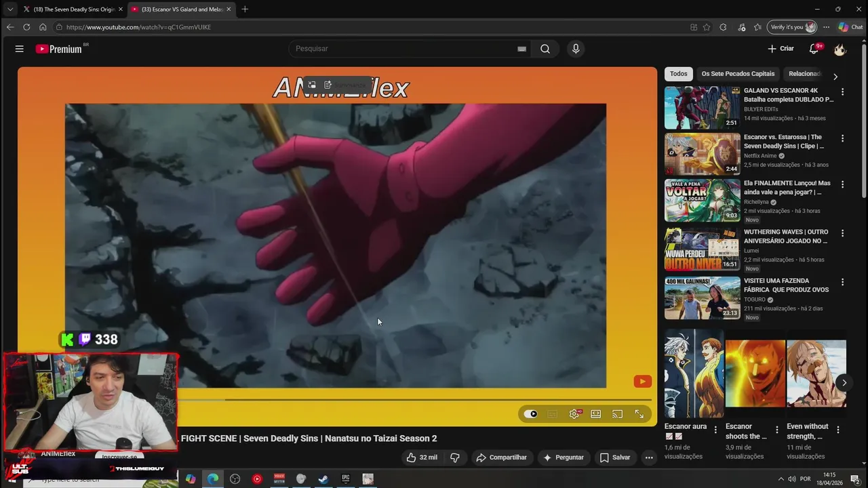Save video with Salvar button
Image resolution: width=868 pixels, height=488 pixels.
click(x=615, y=457)
